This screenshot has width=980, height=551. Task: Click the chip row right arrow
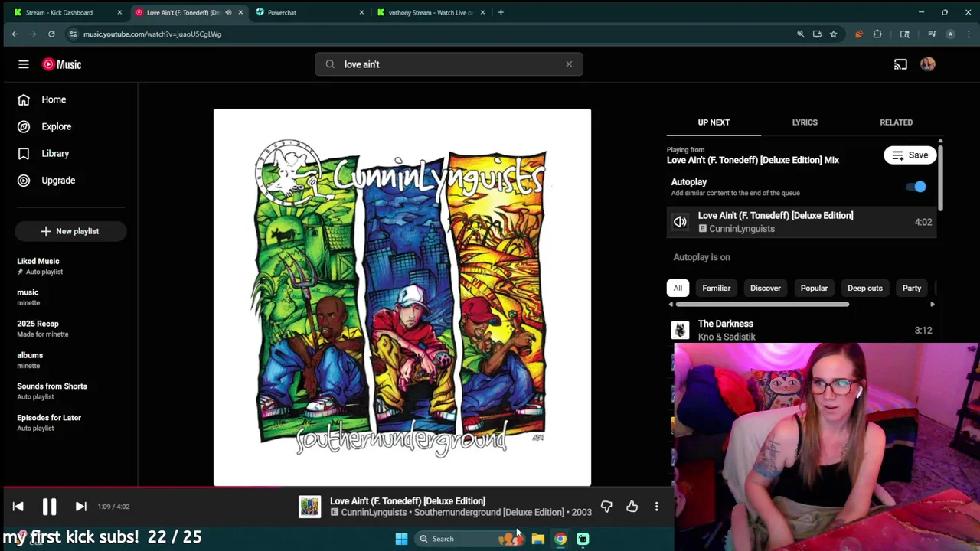tap(932, 305)
